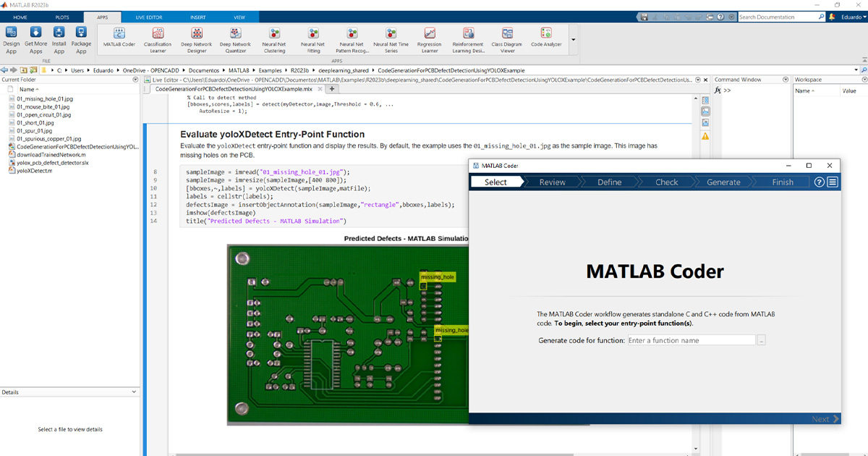Open the Current Folder panel options menu

(x=135, y=80)
